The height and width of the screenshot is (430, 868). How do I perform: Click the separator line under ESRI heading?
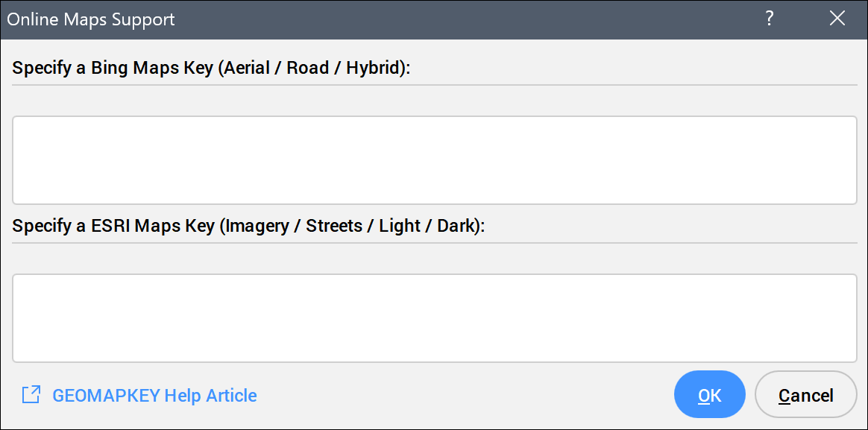[434, 242]
